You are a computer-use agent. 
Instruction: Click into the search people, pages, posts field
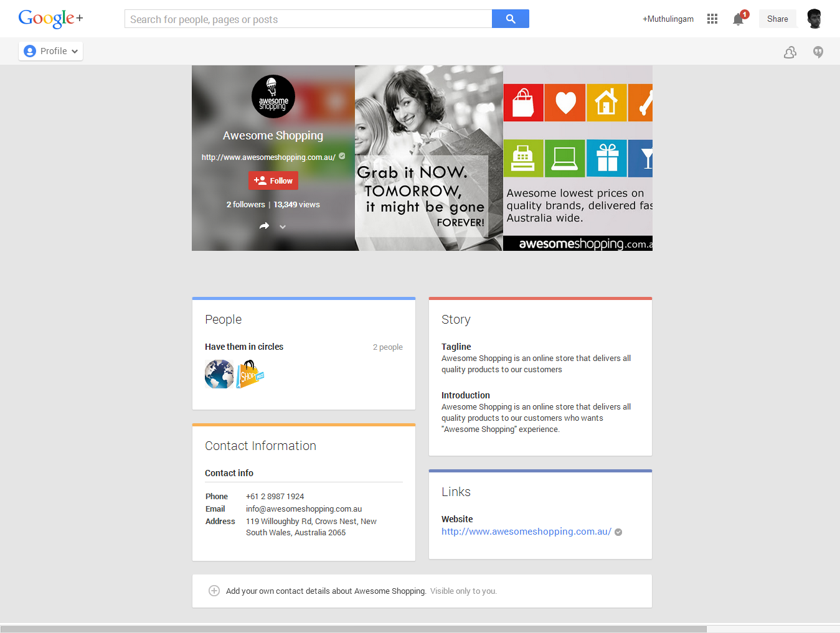(308, 19)
